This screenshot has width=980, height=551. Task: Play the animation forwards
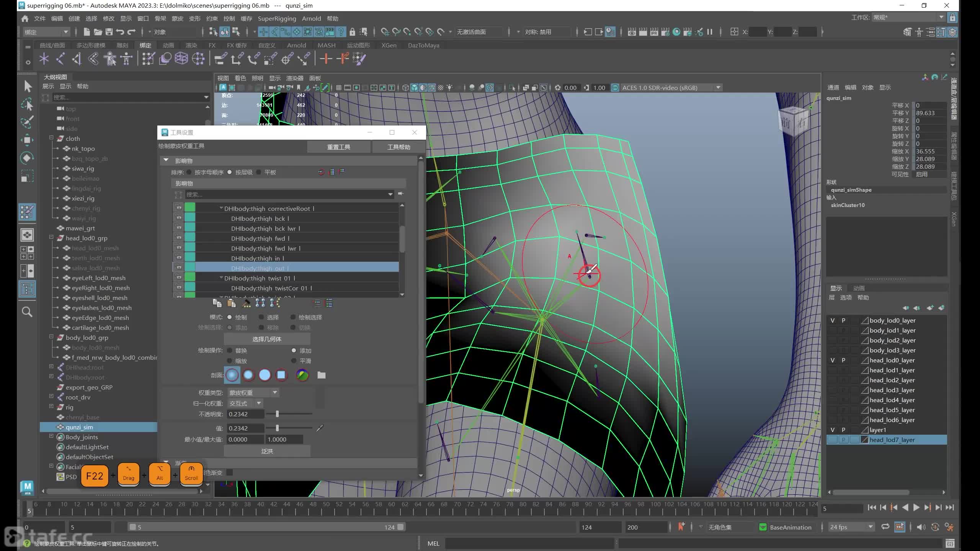tap(916, 507)
